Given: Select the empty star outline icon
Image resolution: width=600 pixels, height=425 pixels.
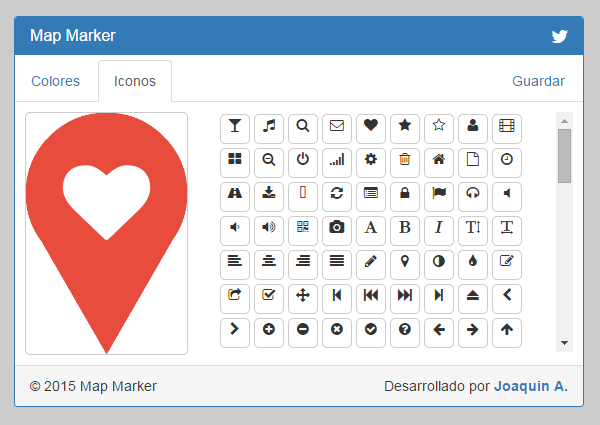Looking at the screenshot, I should (x=439, y=129).
